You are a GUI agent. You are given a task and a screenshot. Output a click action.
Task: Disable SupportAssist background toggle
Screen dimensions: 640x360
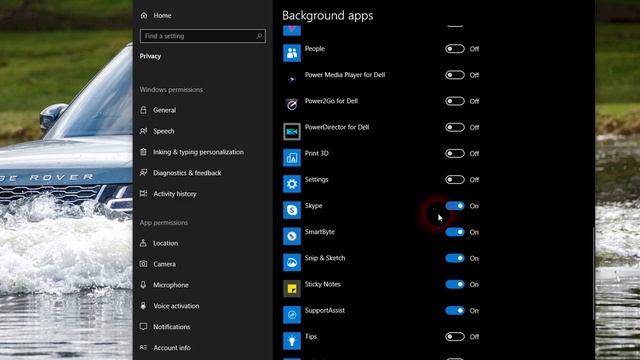point(455,311)
